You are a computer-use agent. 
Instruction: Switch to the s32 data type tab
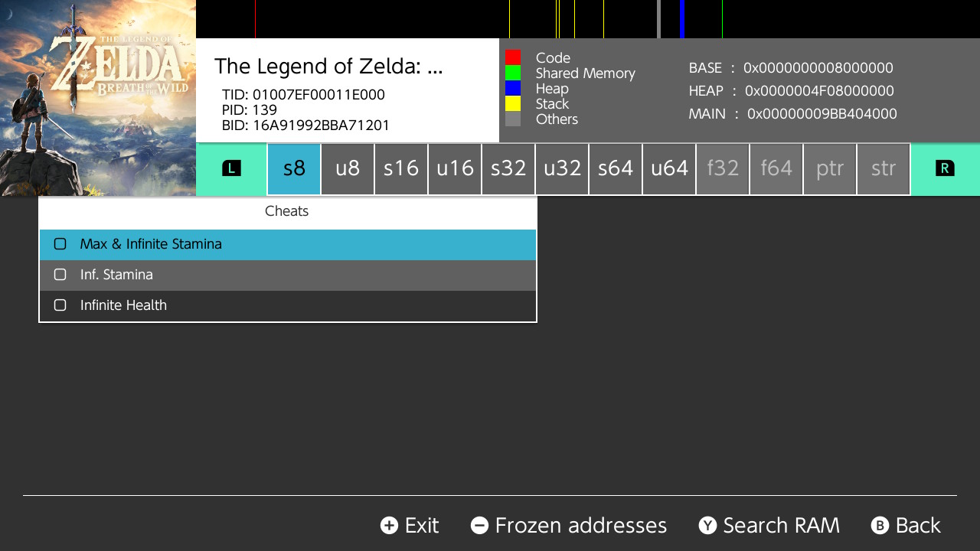[508, 169]
